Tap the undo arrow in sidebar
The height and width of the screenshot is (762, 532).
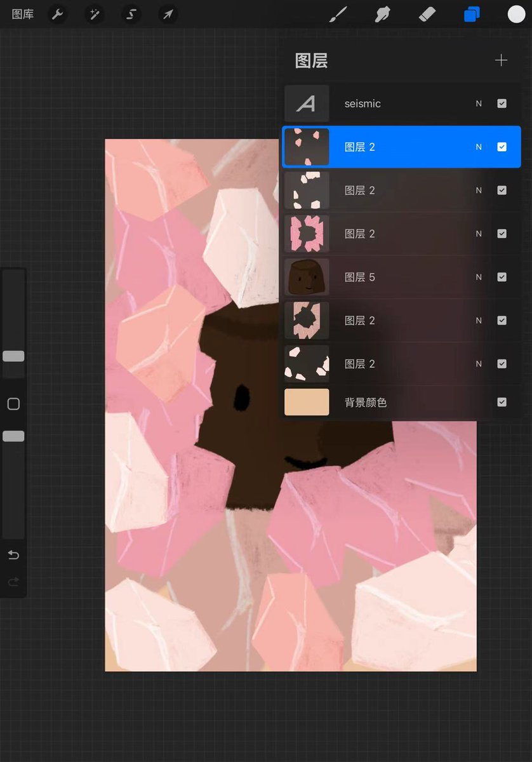pos(13,555)
